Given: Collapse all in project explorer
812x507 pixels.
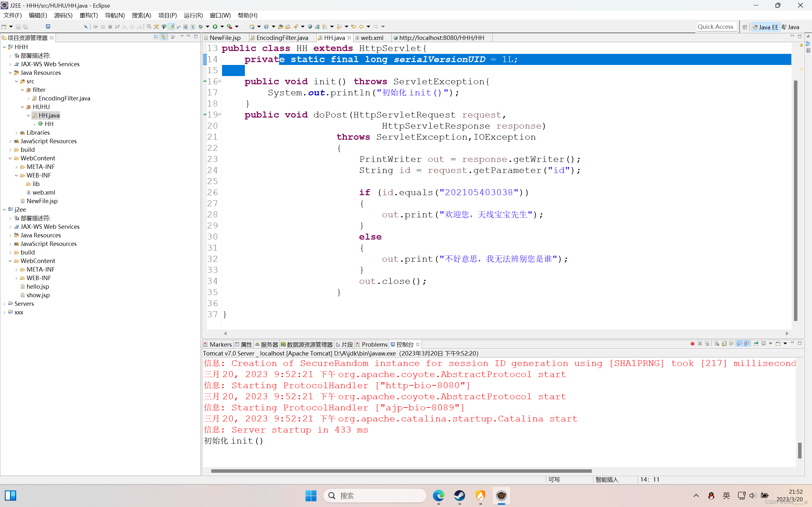Looking at the screenshot, I should click(x=156, y=37).
